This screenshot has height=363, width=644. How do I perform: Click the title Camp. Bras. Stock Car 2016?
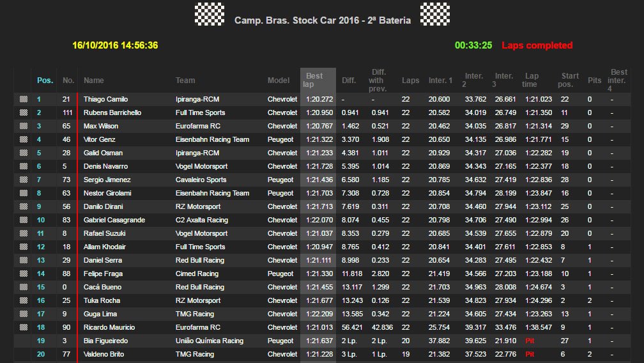(x=297, y=20)
